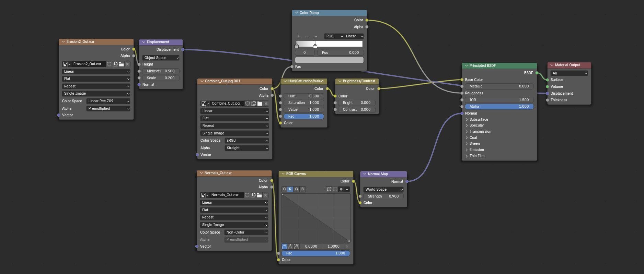
Task: Collapse the Principled BSDF node
Action: [466, 66]
